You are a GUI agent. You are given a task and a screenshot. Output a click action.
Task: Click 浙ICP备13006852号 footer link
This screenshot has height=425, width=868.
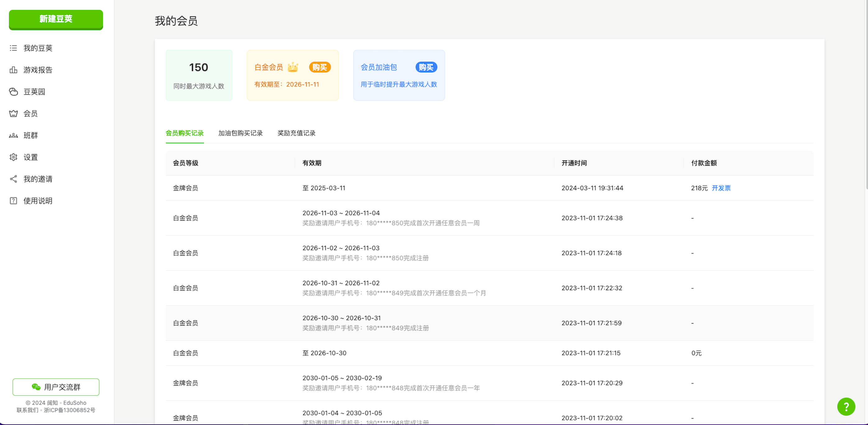point(69,410)
